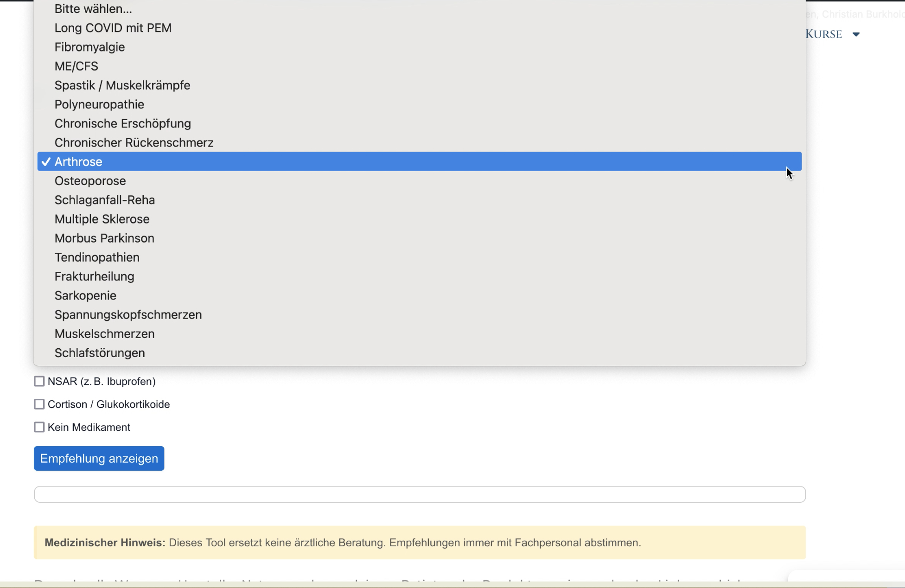Click the checkmark beside Arthrose
This screenshot has width=905, height=588.
tap(45, 162)
